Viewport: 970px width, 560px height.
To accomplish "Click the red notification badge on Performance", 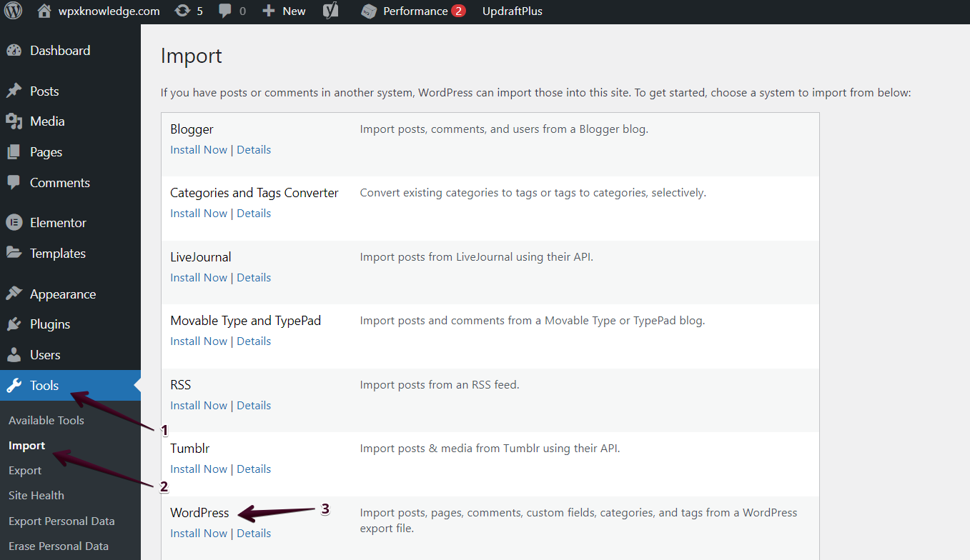I will point(458,11).
